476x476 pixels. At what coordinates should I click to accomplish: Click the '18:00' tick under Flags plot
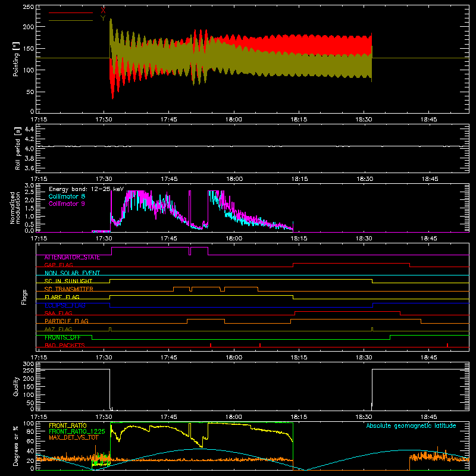click(234, 358)
